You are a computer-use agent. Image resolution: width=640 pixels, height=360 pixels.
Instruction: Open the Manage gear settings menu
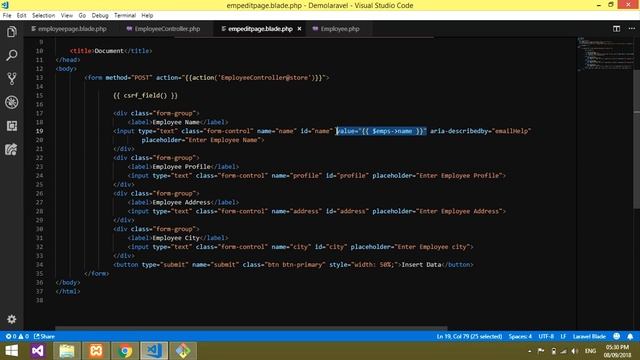[11, 319]
